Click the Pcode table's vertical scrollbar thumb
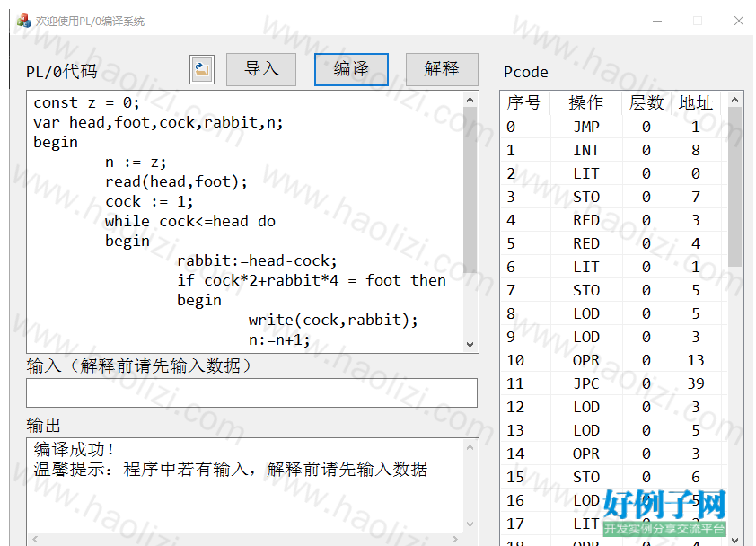756x546 pixels. click(x=734, y=187)
